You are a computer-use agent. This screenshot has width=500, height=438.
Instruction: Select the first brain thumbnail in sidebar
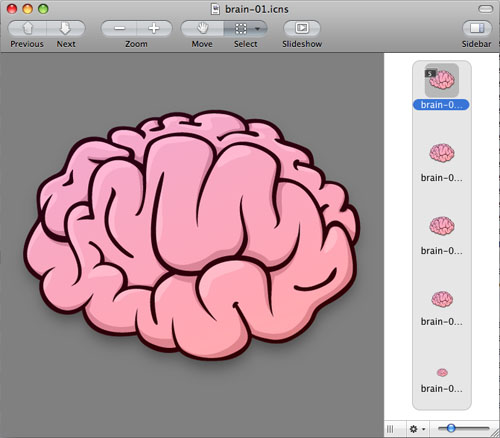tap(442, 80)
